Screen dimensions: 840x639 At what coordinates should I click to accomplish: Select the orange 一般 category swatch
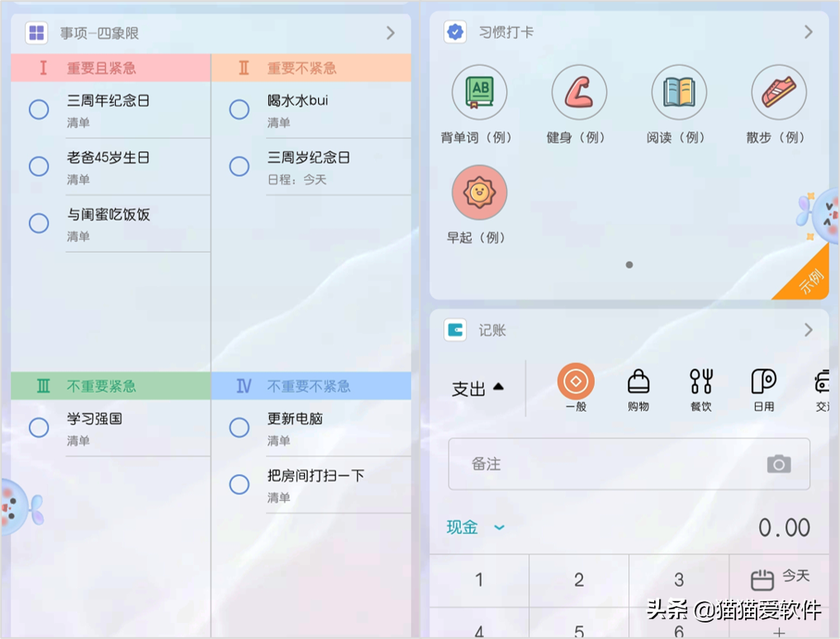pos(576,381)
